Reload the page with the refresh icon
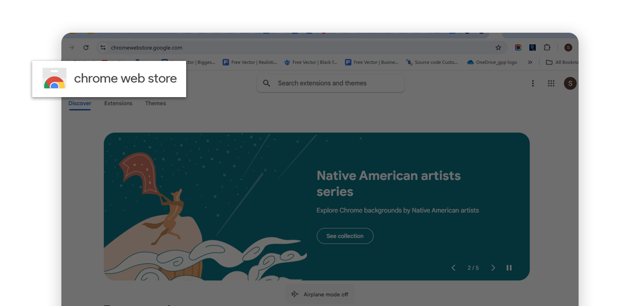The width and height of the screenshot is (644, 306). [86, 48]
